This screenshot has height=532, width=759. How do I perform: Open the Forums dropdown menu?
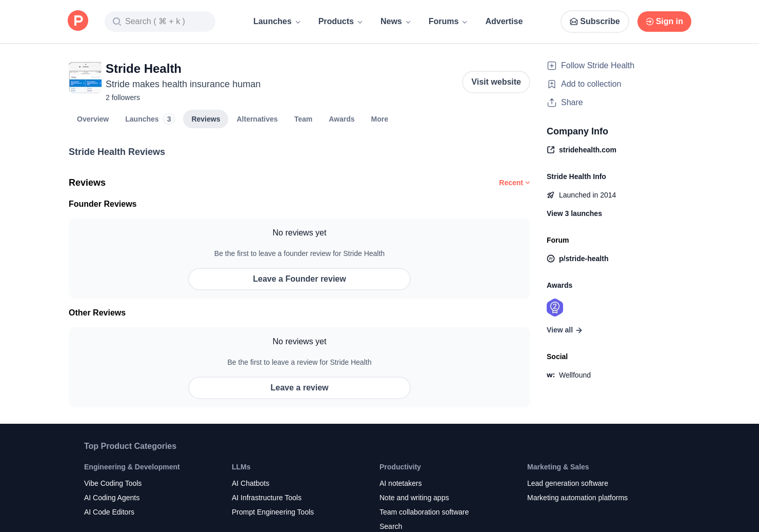(447, 22)
